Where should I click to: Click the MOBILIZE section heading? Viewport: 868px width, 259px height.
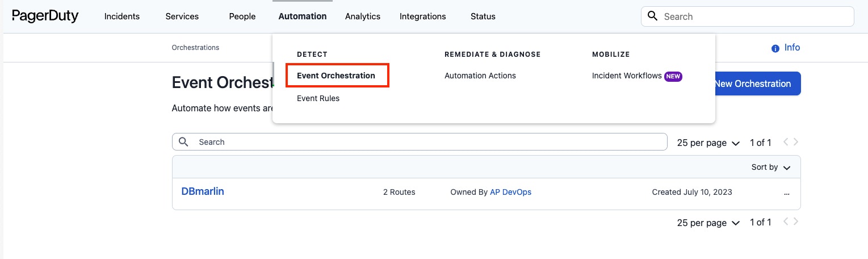611,55
